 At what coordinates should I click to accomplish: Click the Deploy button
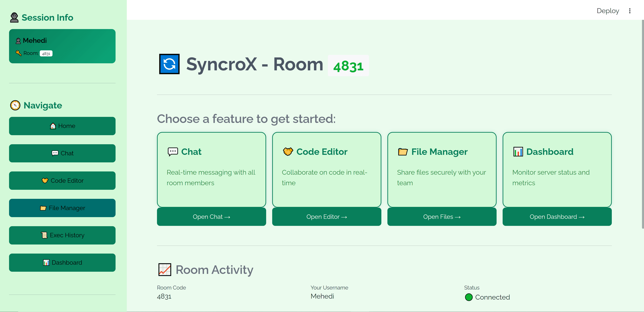(x=608, y=11)
